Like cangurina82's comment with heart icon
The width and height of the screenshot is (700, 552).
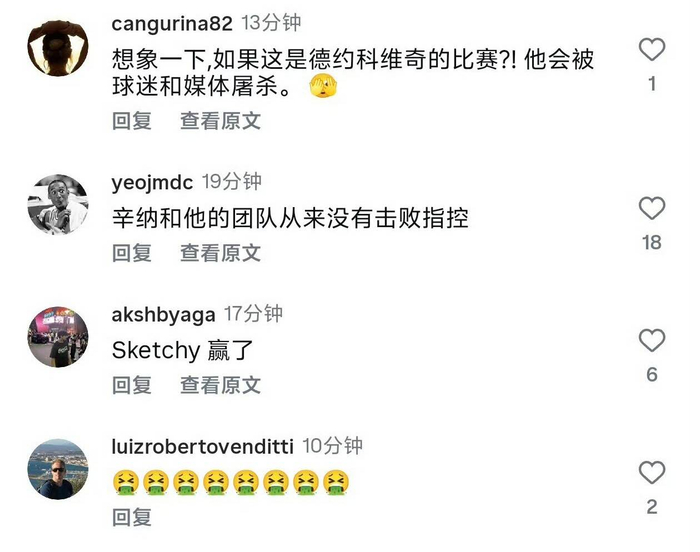652,49
